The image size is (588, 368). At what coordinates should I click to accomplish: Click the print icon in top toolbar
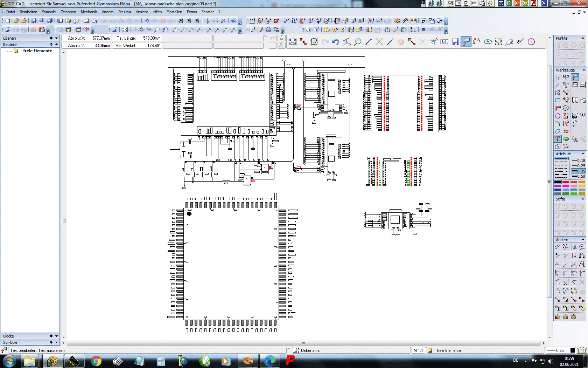click(86, 21)
